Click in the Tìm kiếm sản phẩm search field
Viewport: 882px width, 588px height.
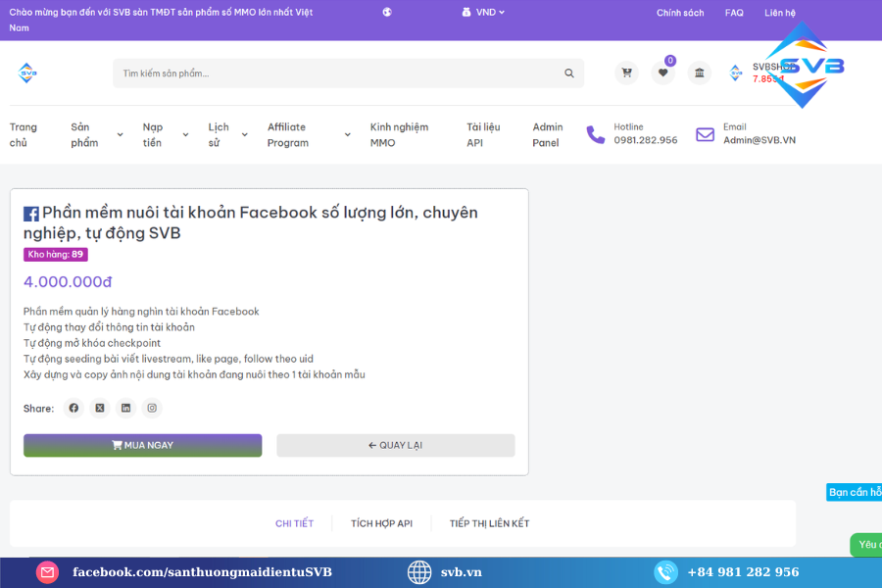click(348, 73)
